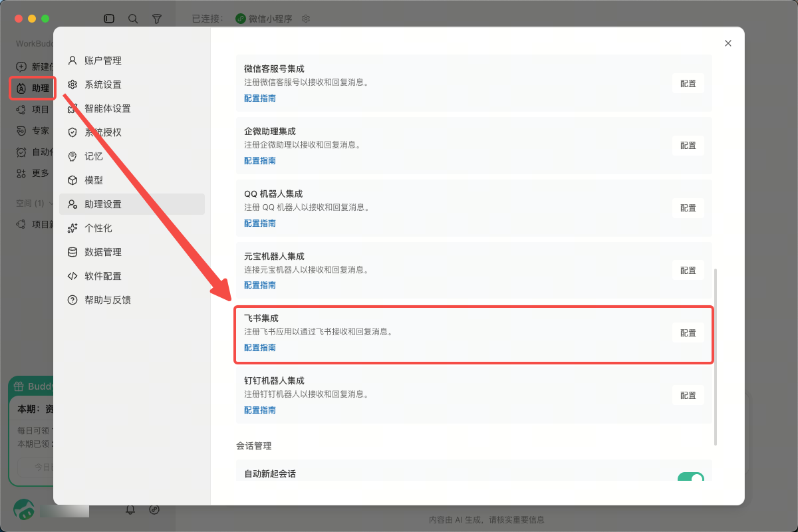Viewport: 798px width, 532px height.
Task: Click the 项目 icon in main sidebar
Action: 21,109
